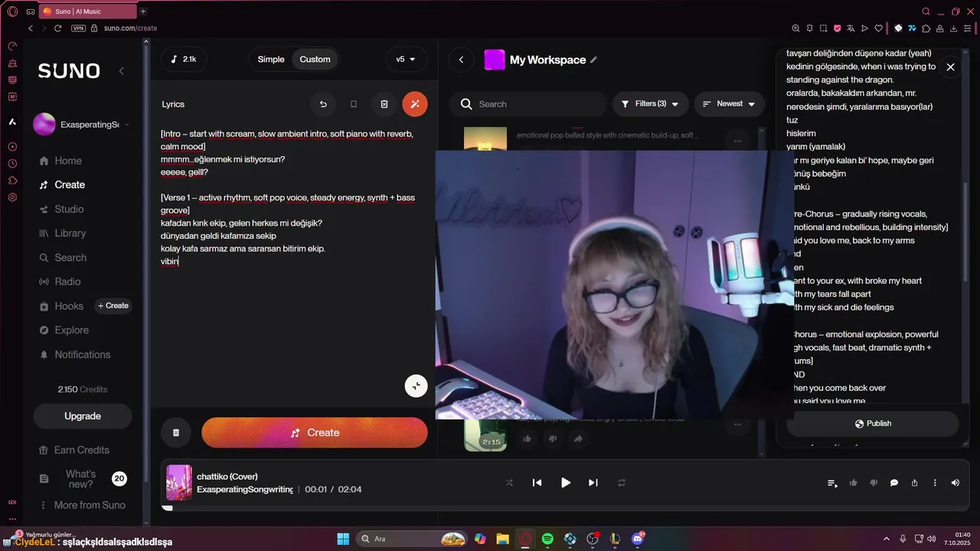Collapse the Suno sidebar with the arrow
The image size is (980, 551).
point(121,71)
